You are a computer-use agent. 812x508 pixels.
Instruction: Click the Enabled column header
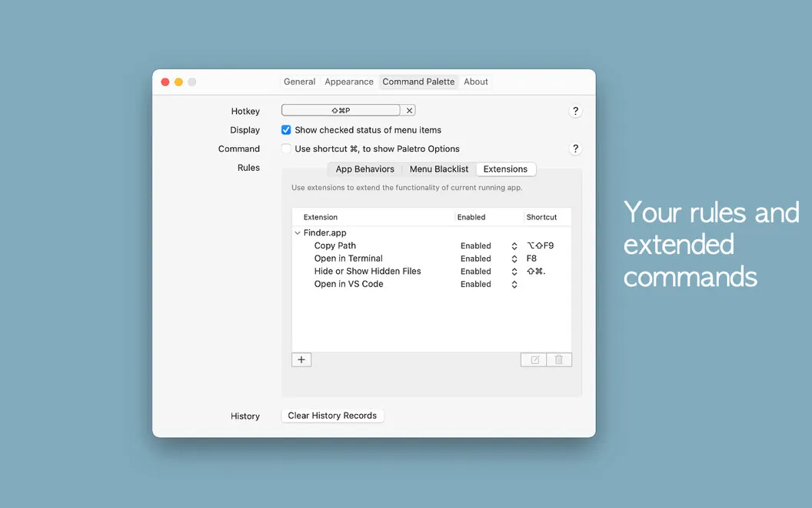(x=489, y=217)
